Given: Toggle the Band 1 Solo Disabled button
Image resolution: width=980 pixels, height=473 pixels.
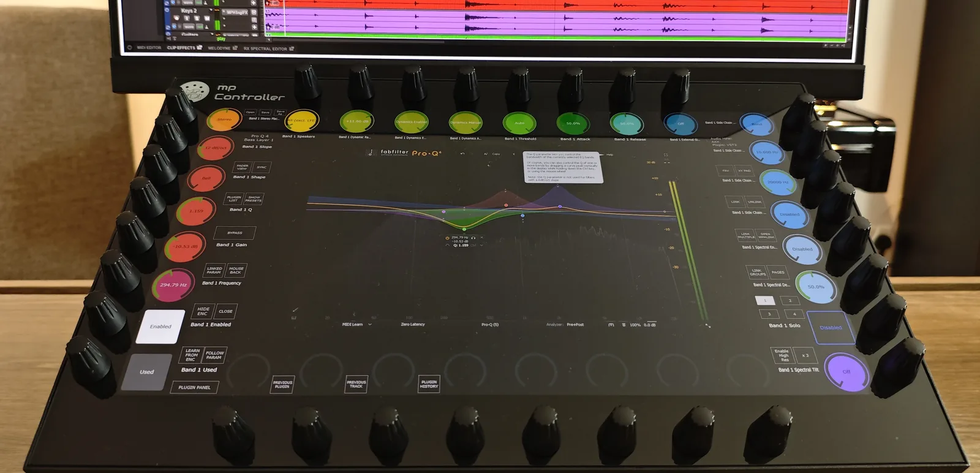Looking at the screenshot, I should [x=831, y=328].
